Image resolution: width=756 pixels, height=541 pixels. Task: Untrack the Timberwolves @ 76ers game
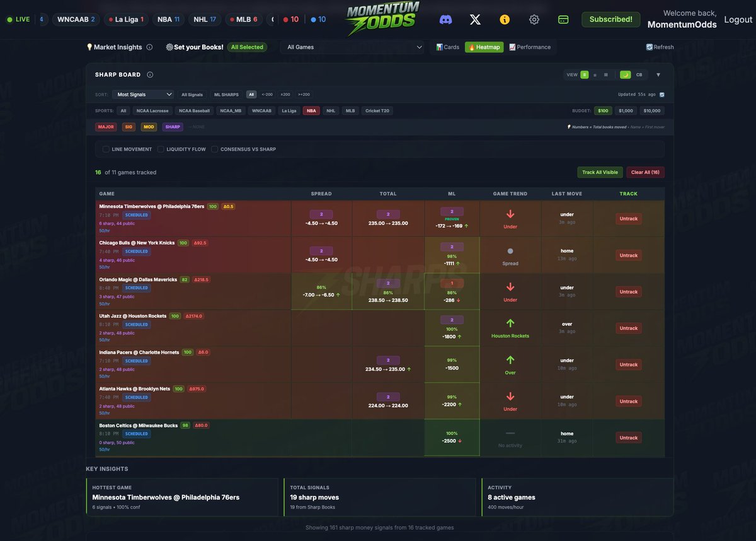click(629, 219)
